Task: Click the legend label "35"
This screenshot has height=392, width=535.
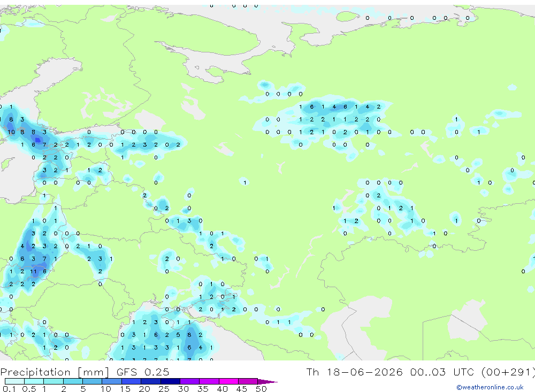Action: pos(203,389)
